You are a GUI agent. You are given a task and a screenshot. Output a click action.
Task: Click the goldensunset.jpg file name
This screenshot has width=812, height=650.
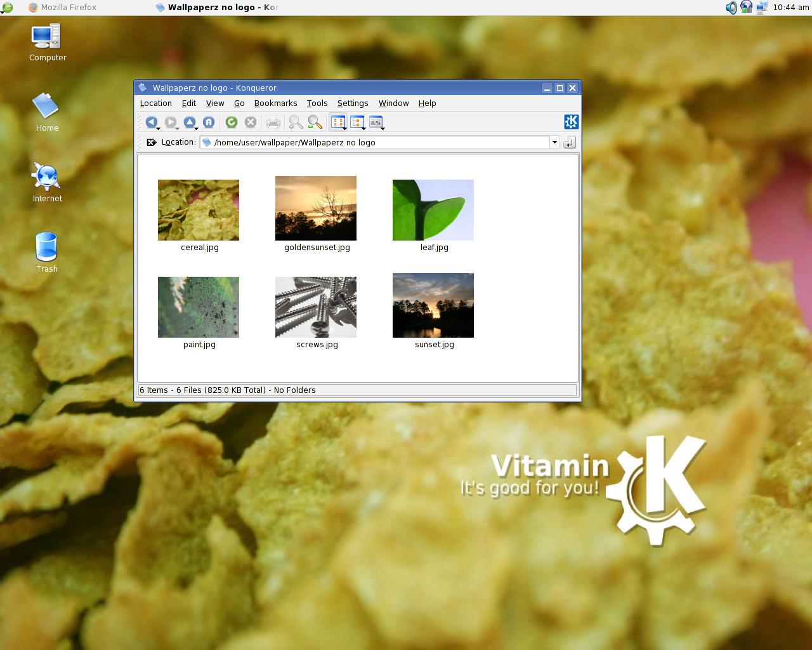tap(317, 248)
